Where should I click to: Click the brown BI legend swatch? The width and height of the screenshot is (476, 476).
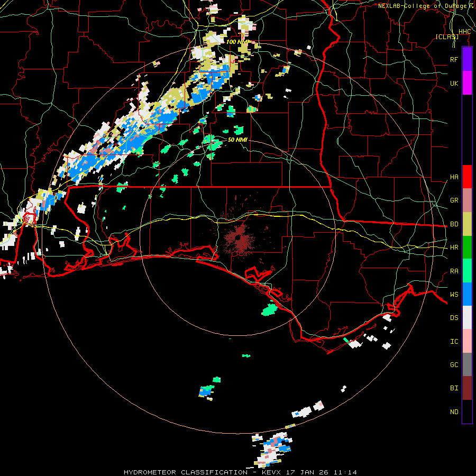(x=467, y=388)
